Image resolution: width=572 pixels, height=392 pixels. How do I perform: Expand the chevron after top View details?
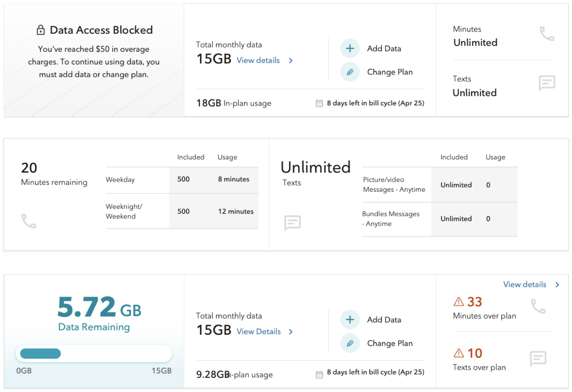(290, 61)
